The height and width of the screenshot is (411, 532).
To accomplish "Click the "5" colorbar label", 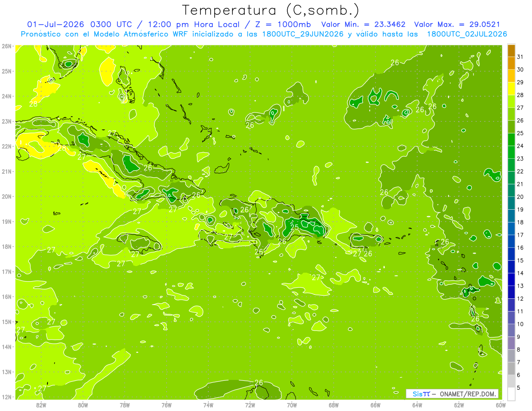I will click(519, 388).
